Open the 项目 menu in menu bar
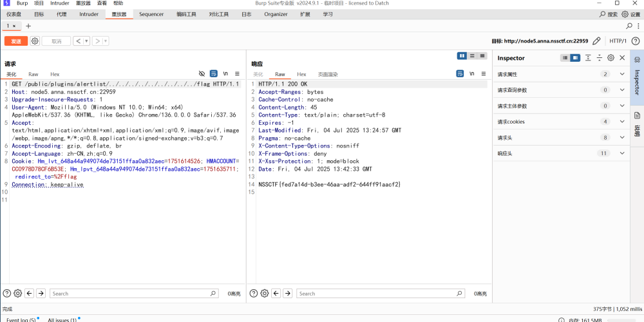Viewport: 644px width, 322px height. point(39,3)
